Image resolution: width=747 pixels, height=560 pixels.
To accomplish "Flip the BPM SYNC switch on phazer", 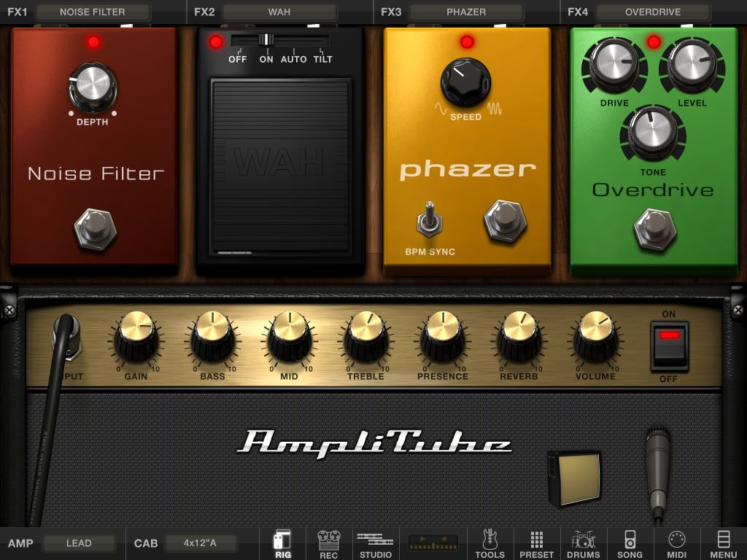I will tap(431, 221).
